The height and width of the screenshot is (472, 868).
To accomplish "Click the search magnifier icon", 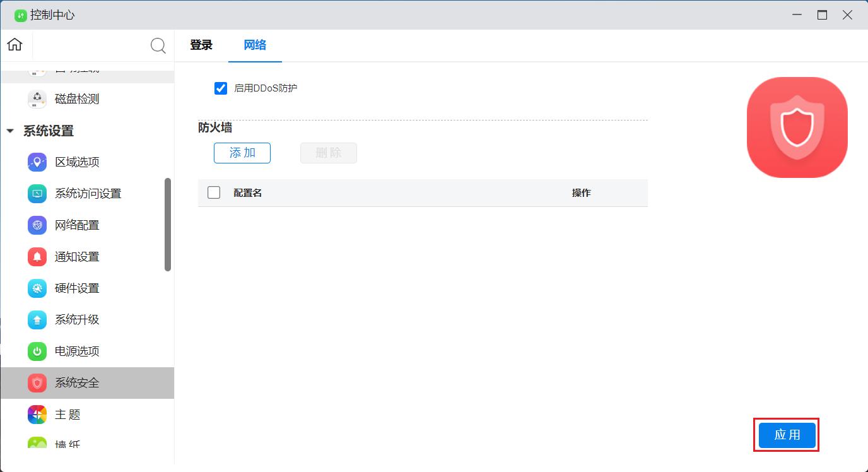I will point(158,45).
